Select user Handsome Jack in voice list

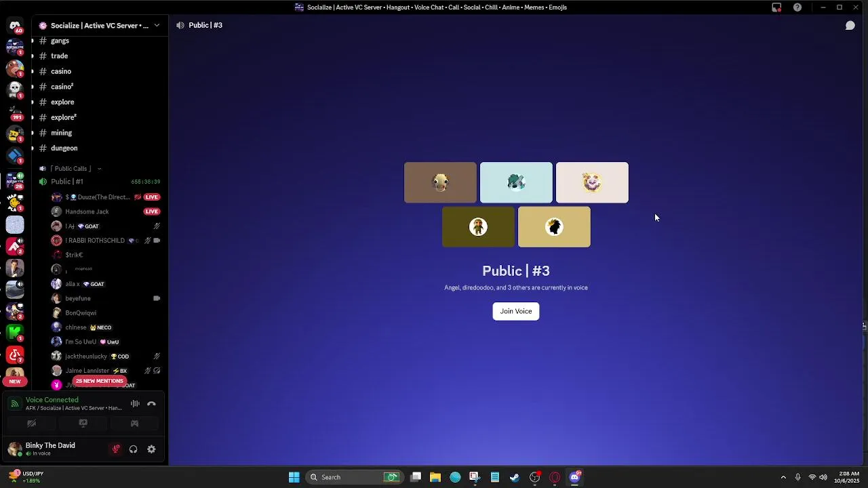(x=87, y=211)
